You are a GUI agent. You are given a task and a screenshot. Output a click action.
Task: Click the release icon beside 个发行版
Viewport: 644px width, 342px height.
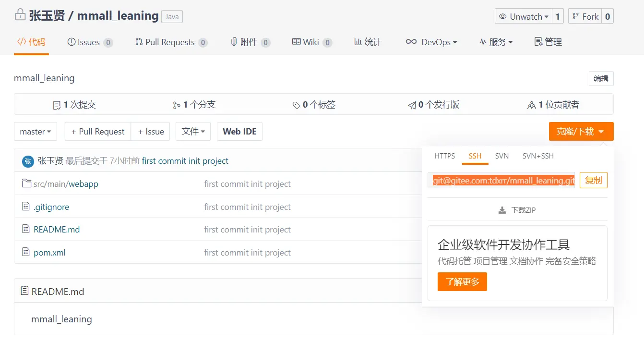pos(412,105)
